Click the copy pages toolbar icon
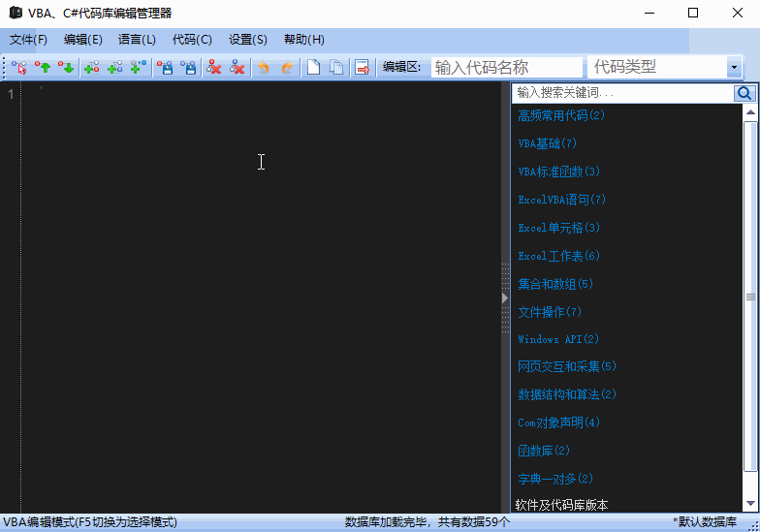The height and width of the screenshot is (532, 760). (x=336, y=67)
